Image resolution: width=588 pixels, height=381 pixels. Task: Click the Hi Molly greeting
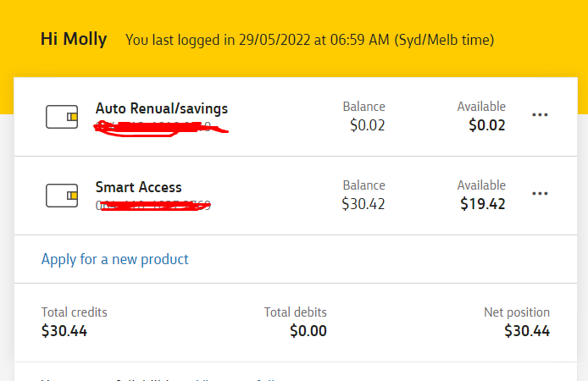pyautogui.click(x=74, y=39)
